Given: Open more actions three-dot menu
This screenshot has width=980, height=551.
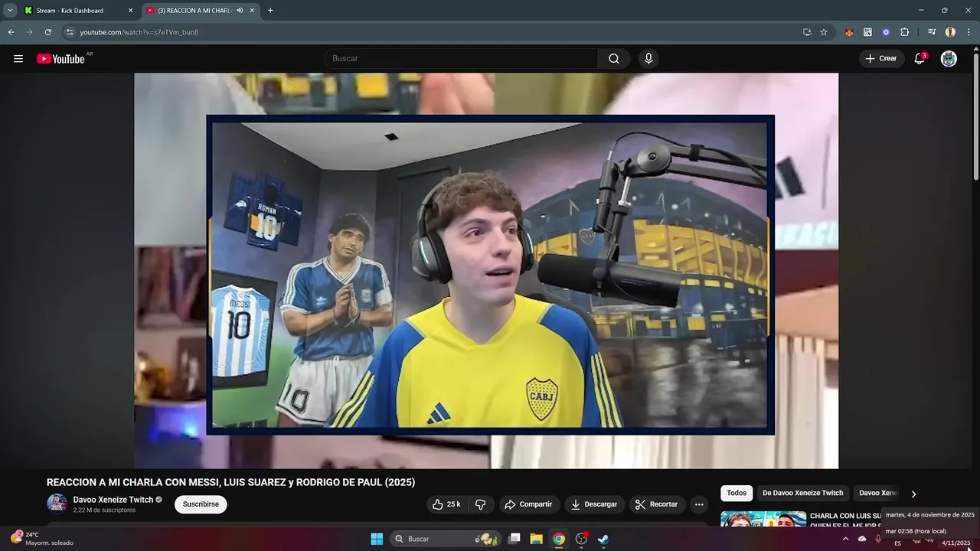Looking at the screenshot, I should (699, 504).
